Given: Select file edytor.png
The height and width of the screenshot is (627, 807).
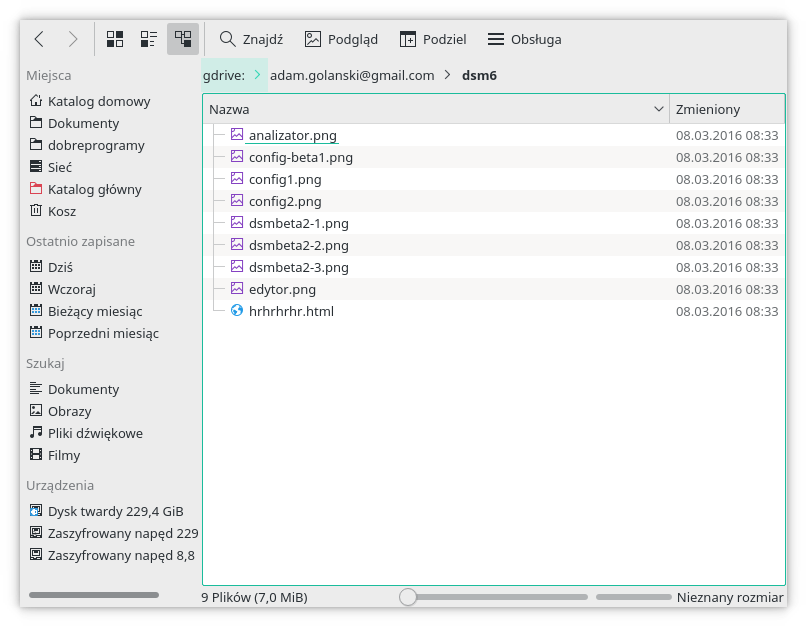Looking at the screenshot, I should click(x=282, y=289).
